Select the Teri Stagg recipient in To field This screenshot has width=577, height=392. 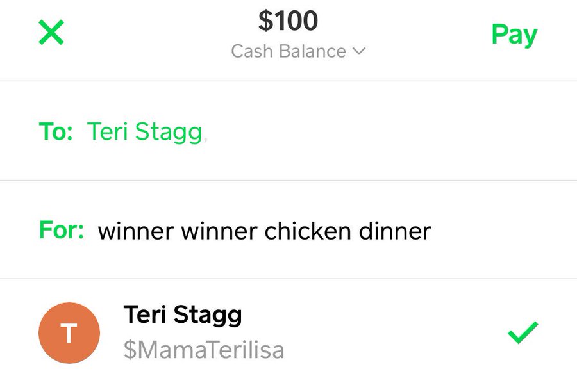pos(144,131)
